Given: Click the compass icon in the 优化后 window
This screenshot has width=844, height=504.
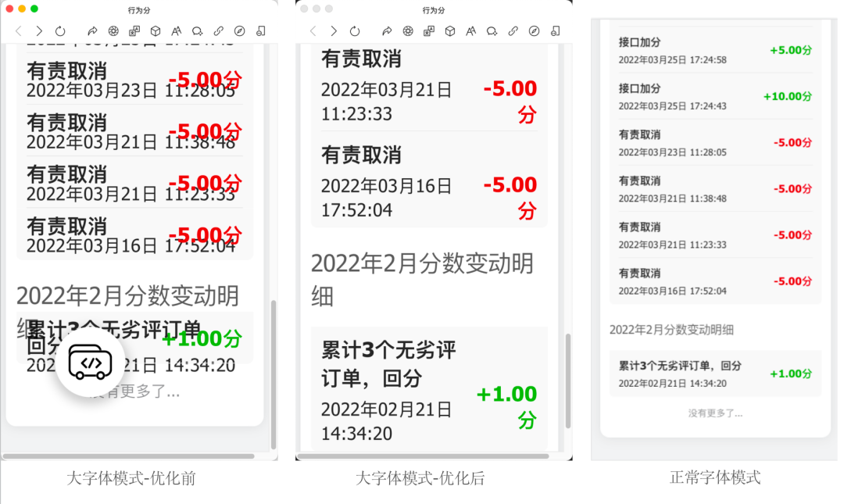Looking at the screenshot, I should 534,31.
